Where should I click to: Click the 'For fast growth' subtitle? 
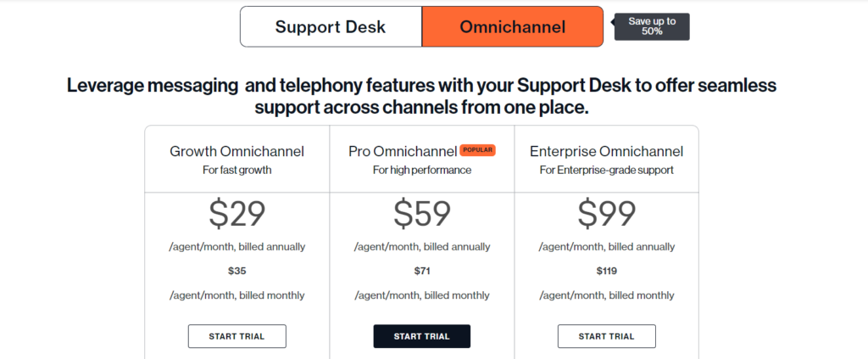[236, 170]
